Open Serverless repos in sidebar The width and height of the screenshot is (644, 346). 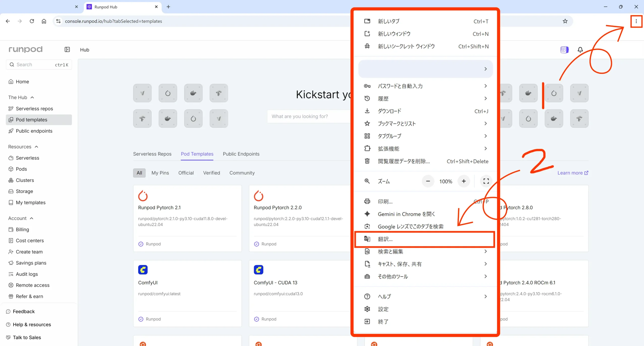click(x=39, y=109)
